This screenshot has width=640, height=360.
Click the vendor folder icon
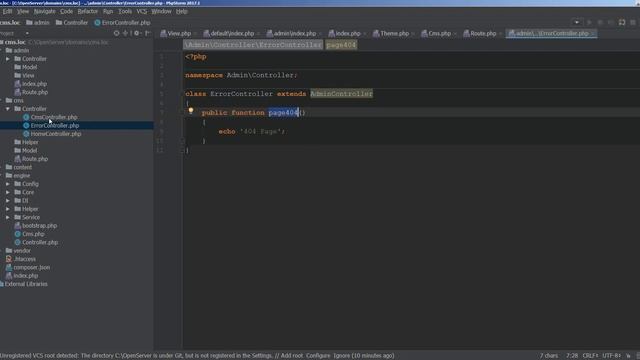pos(9,251)
